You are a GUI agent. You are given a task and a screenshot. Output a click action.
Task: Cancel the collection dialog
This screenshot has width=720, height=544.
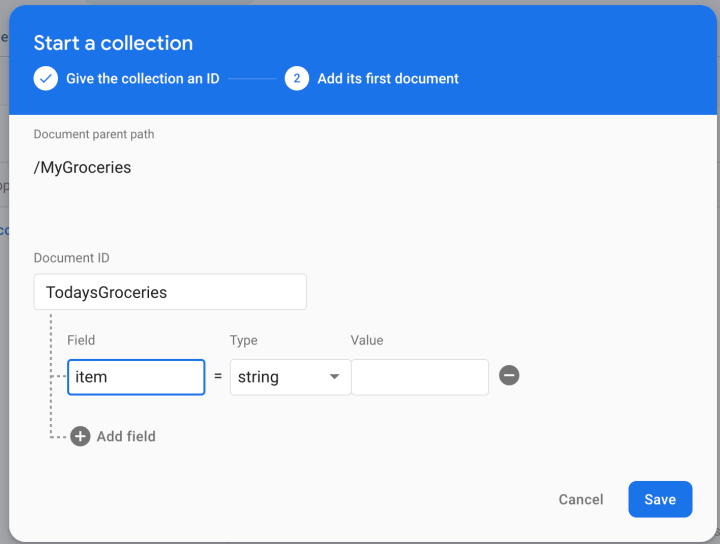point(581,499)
